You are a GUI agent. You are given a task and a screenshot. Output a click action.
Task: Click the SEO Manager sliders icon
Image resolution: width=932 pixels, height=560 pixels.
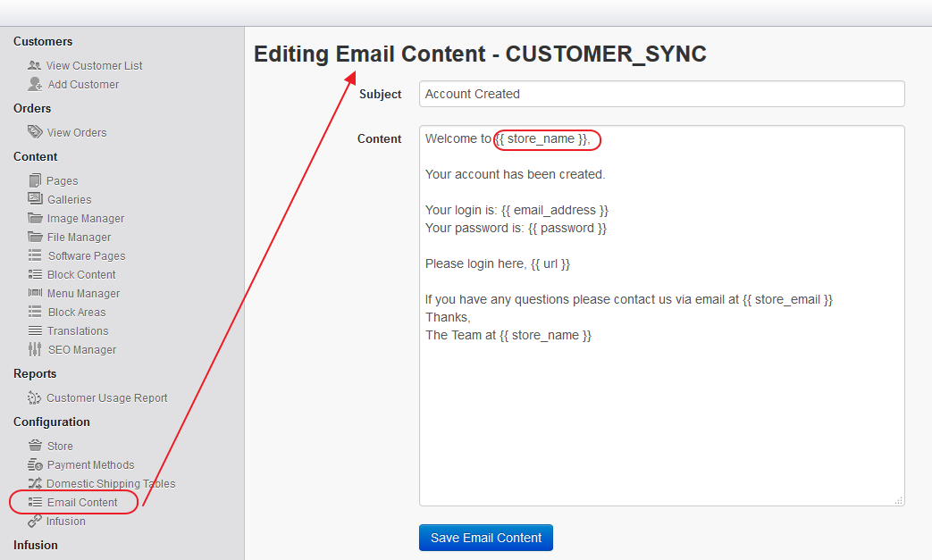coord(35,349)
